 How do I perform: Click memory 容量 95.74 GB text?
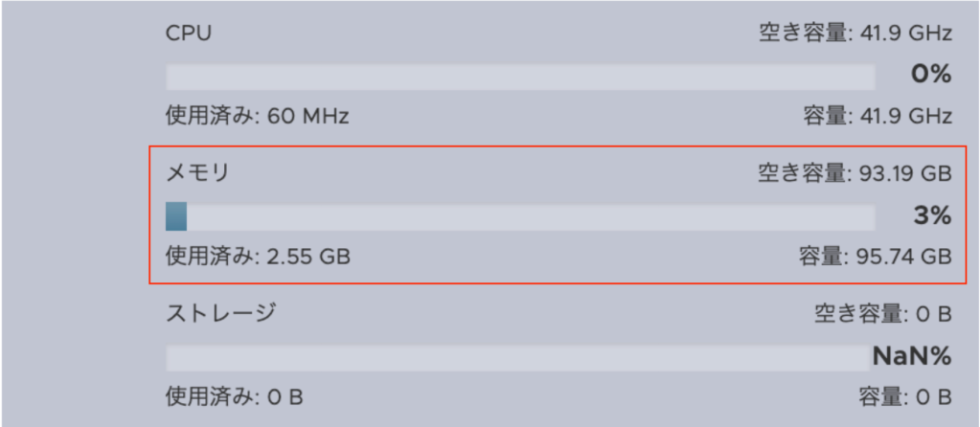[874, 257]
